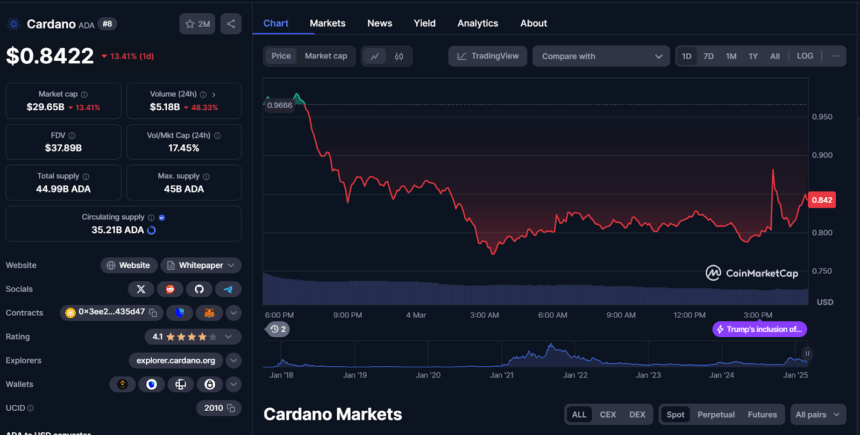Copy the contract address 0x3ee2...435d47
The width and height of the screenshot is (860, 435).
[x=153, y=313]
